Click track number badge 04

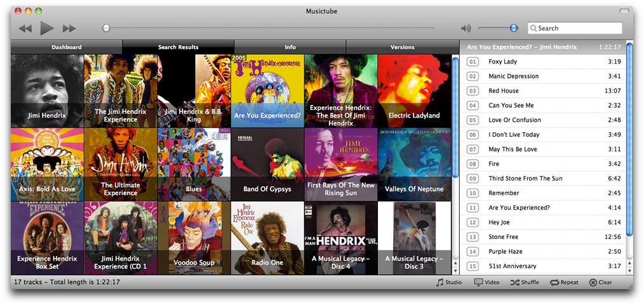coord(473,105)
